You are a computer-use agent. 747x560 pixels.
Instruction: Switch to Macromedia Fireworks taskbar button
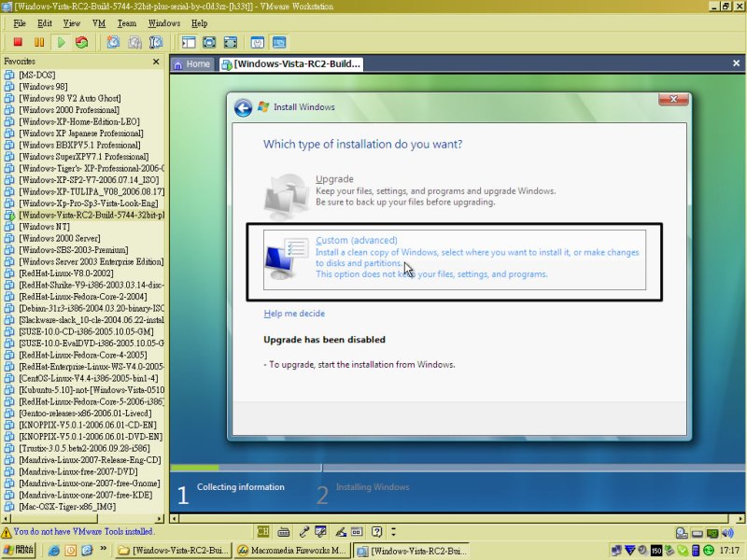(x=292, y=551)
